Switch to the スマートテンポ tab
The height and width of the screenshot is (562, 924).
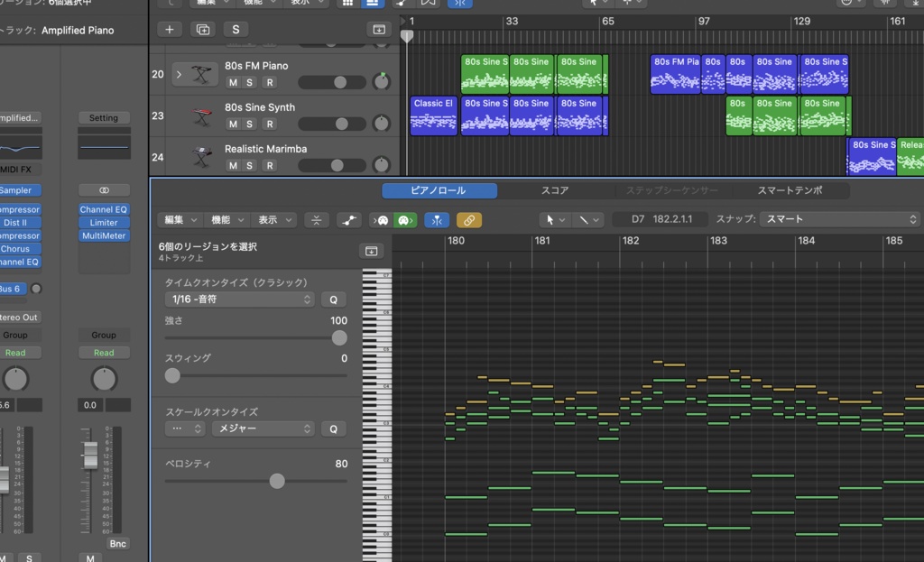790,191
